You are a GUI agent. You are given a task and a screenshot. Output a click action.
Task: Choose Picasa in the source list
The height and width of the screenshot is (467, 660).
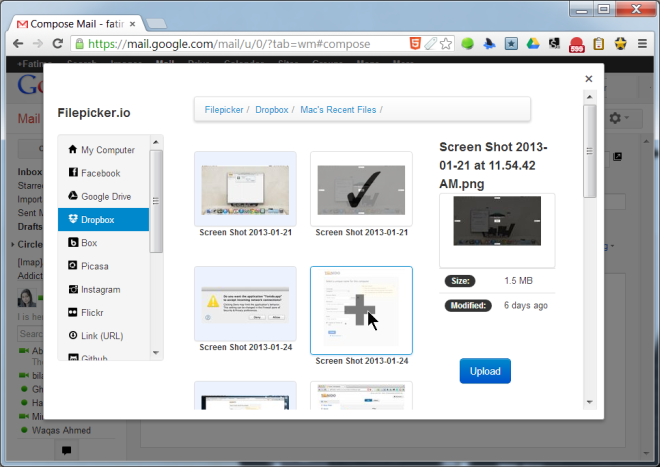tap(104, 266)
